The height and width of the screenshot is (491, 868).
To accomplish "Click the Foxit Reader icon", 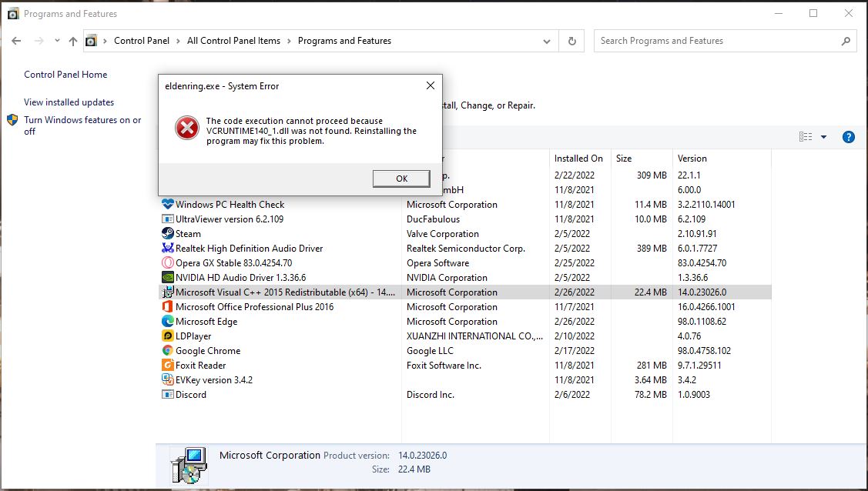I will (168, 365).
